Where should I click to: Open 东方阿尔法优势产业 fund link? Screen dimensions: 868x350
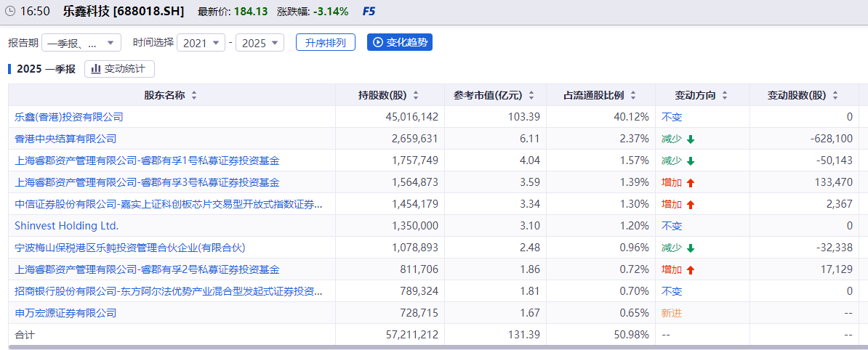(168, 291)
